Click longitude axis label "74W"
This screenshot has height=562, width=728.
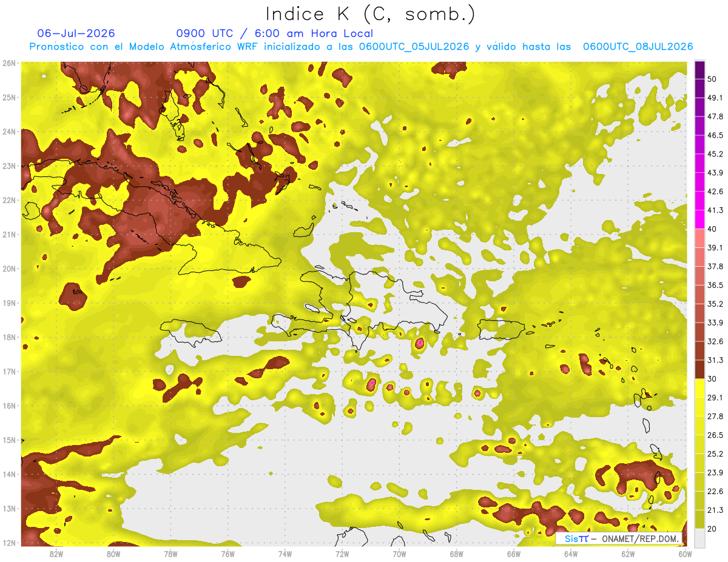tap(285, 554)
